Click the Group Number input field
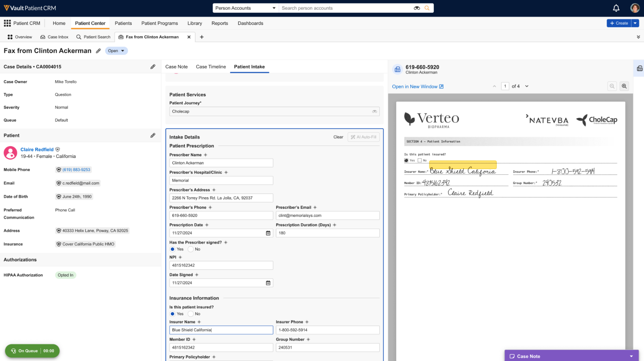Screen dimensions: 644x361 [x=327, y=347]
